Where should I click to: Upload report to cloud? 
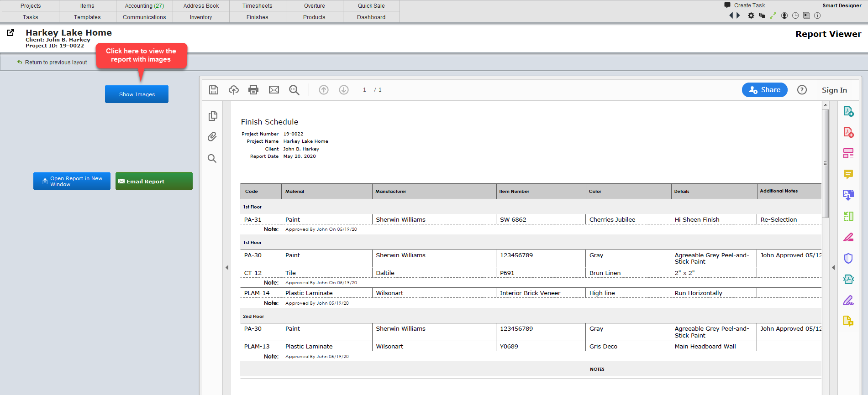(x=233, y=90)
